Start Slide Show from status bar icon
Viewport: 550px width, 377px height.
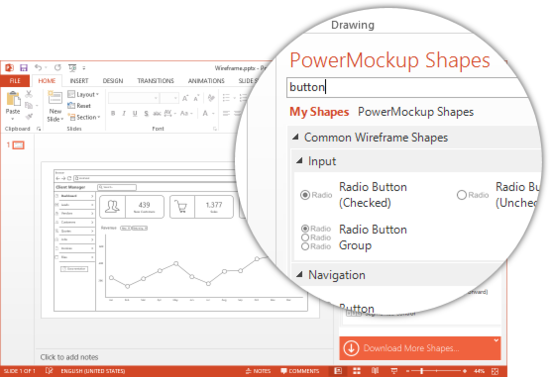pos(394,371)
